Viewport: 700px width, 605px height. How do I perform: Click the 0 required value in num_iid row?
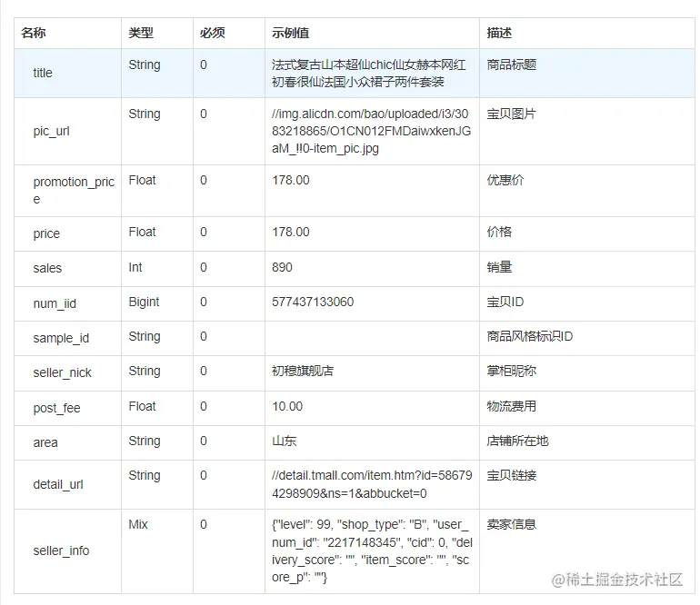tap(204, 302)
